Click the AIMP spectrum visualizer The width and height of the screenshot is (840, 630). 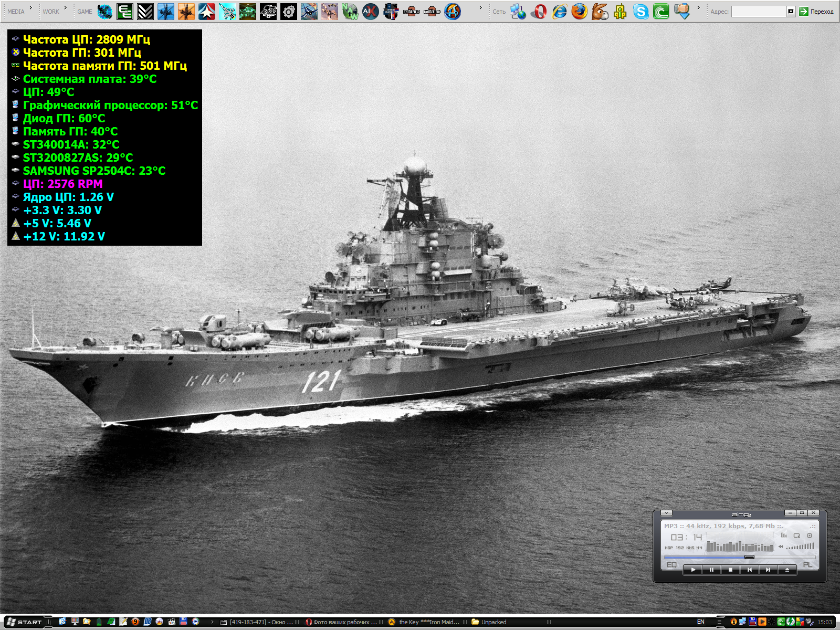[x=740, y=542]
